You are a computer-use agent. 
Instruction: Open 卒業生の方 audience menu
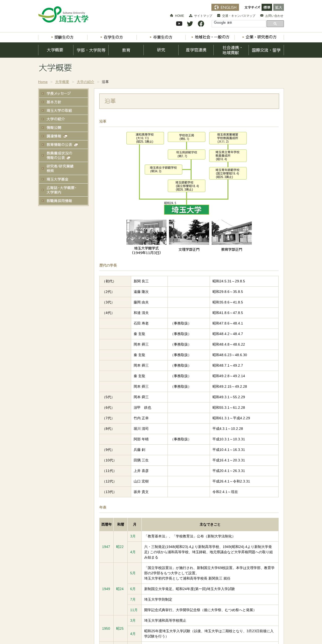161,37
